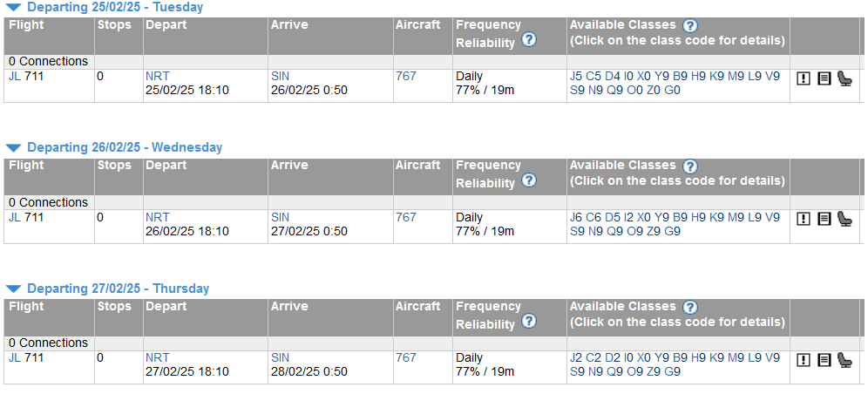Screen dimensions: 868x394
Task: Click the seat map icon for the 25/02/25 flight
Action: [x=844, y=78]
